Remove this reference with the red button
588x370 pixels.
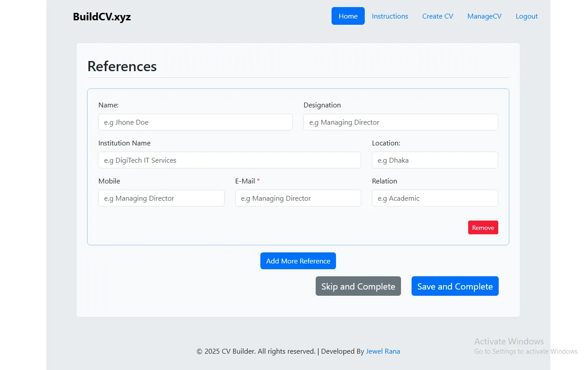tap(483, 228)
